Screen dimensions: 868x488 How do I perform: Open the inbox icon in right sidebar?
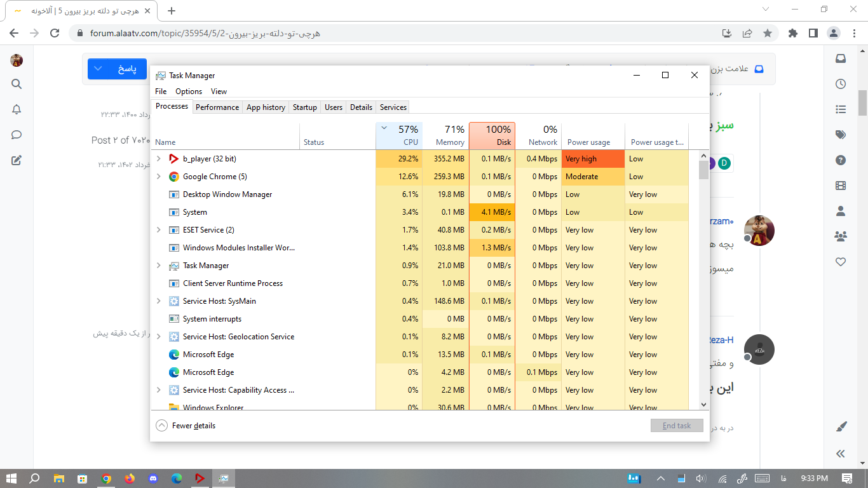point(841,58)
